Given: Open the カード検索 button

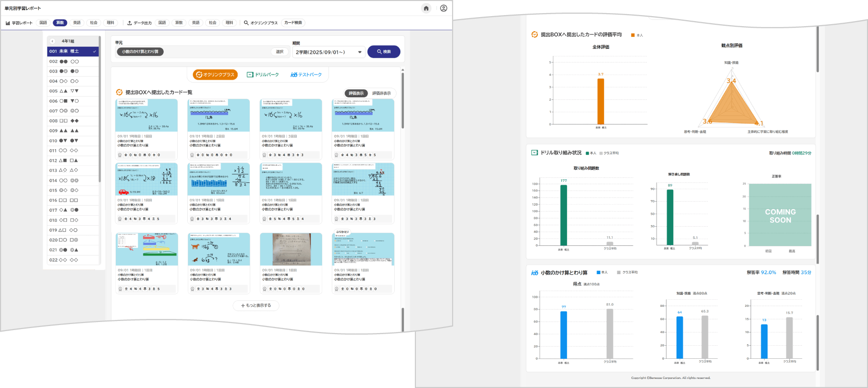Looking at the screenshot, I should pos(293,23).
